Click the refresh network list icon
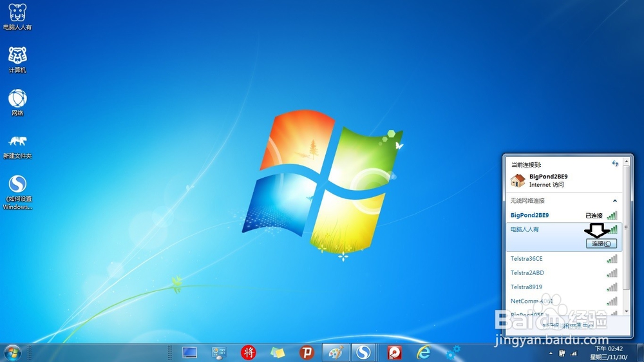644x362 pixels. 615,164
